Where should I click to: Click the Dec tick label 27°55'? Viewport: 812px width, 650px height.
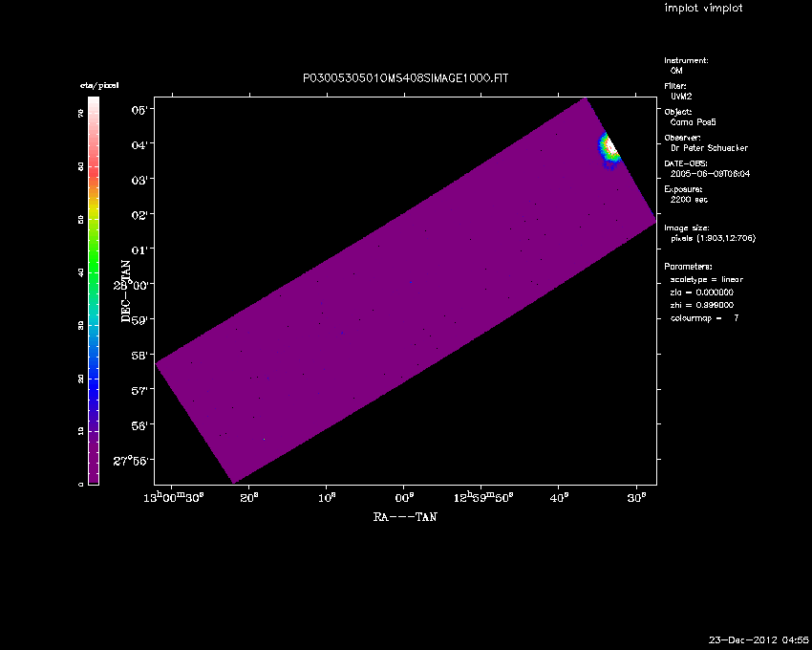(131, 461)
